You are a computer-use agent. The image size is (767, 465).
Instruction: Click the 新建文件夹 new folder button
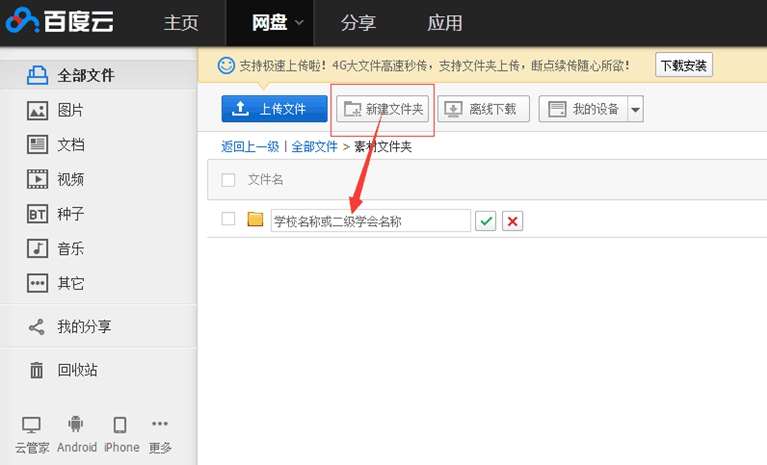coord(381,109)
